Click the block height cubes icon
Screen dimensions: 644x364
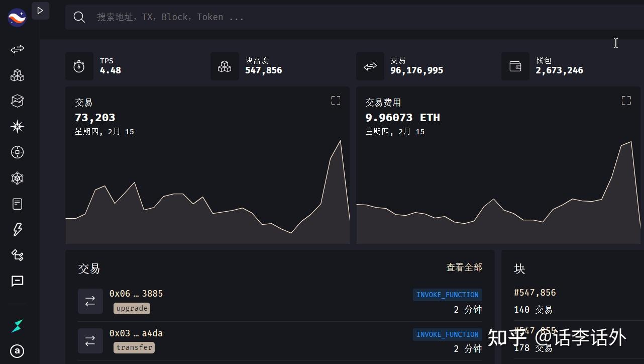(x=225, y=66)
